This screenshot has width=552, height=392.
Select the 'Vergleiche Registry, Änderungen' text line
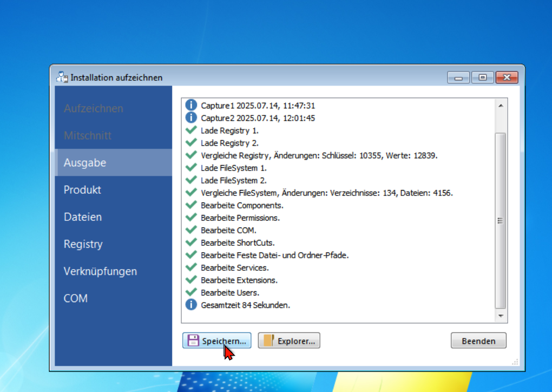click(319, 156)
